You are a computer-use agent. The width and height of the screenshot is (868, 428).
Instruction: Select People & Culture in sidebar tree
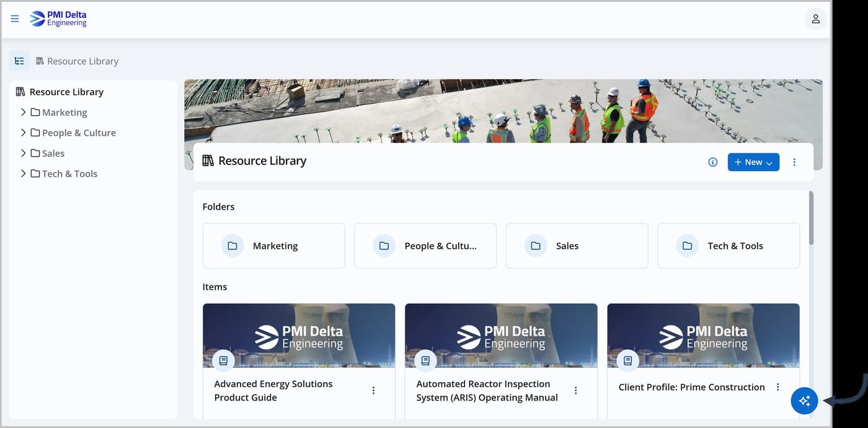point(73,133)
